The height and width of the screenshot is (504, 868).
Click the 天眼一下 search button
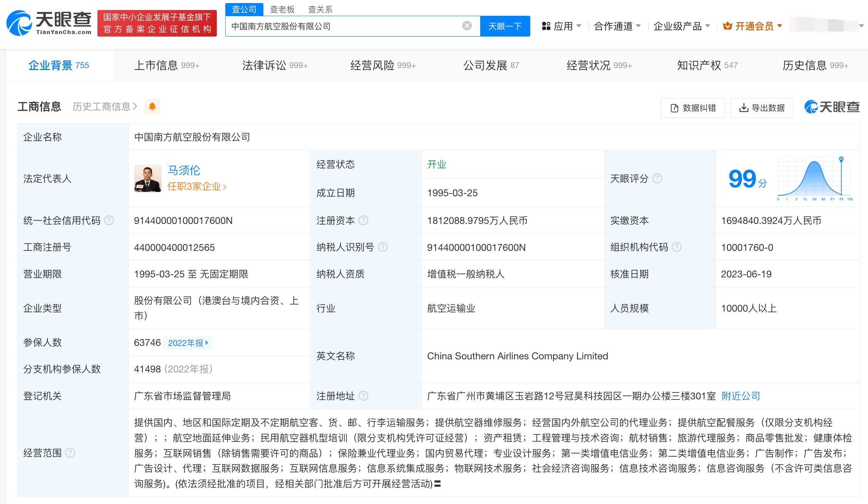(505, 26)
